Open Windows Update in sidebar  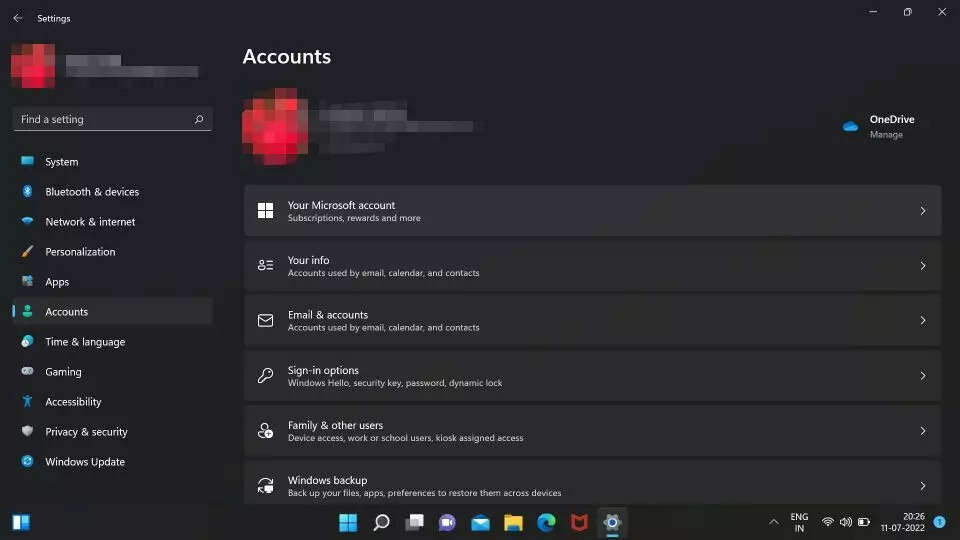click(x=85, y=462)
